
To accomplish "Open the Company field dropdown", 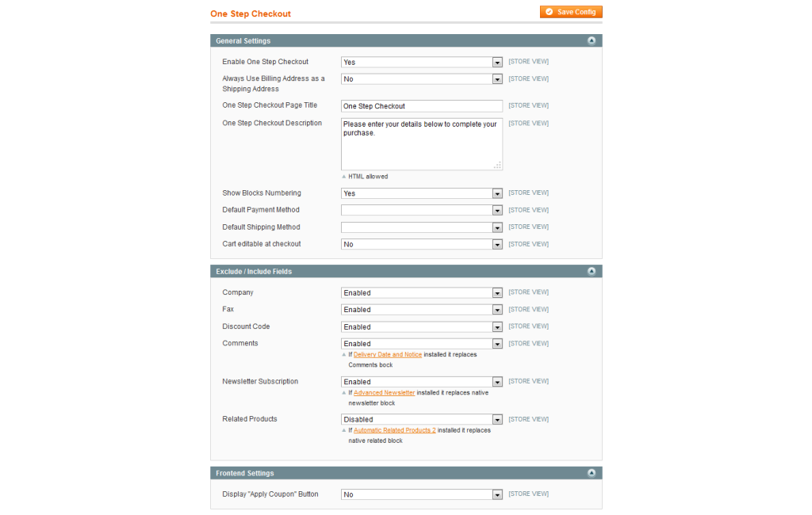I will [x=422, y=293].
